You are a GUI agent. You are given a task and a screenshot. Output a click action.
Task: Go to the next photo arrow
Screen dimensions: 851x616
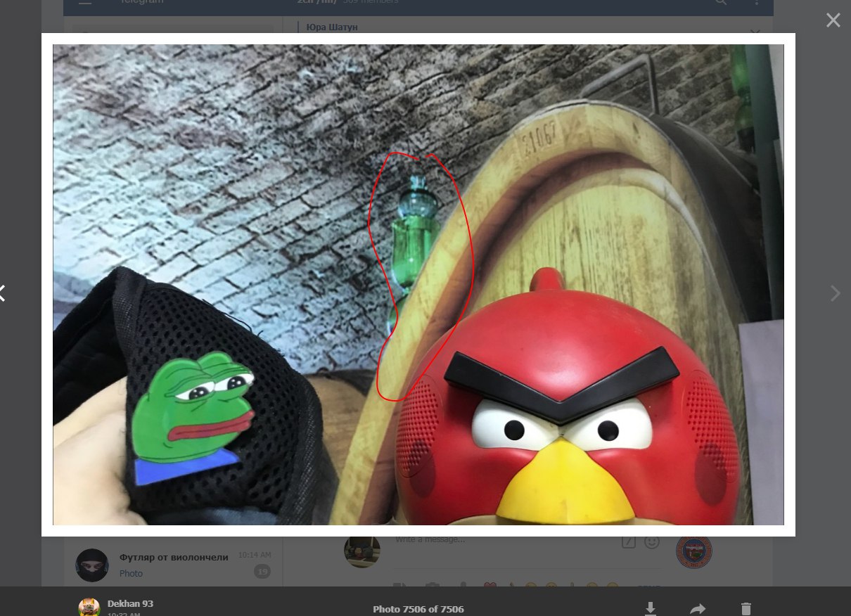(835, 293)
